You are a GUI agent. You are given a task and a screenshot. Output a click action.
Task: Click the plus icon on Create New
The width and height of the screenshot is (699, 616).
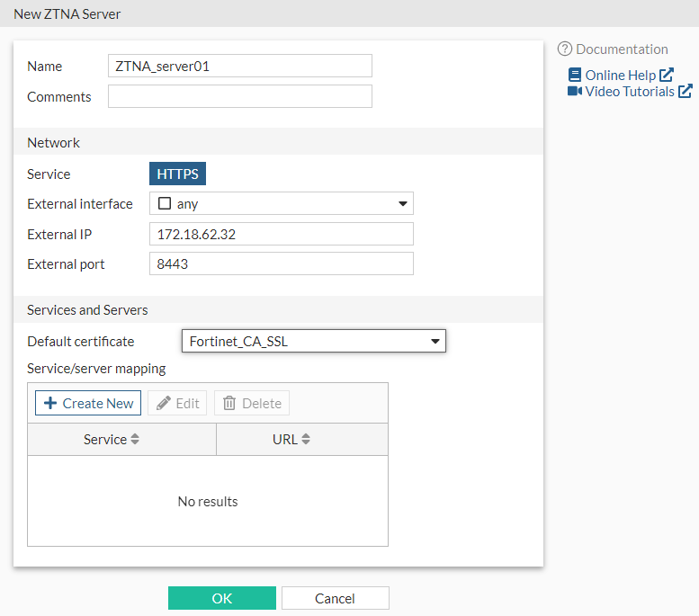[50, 404]
